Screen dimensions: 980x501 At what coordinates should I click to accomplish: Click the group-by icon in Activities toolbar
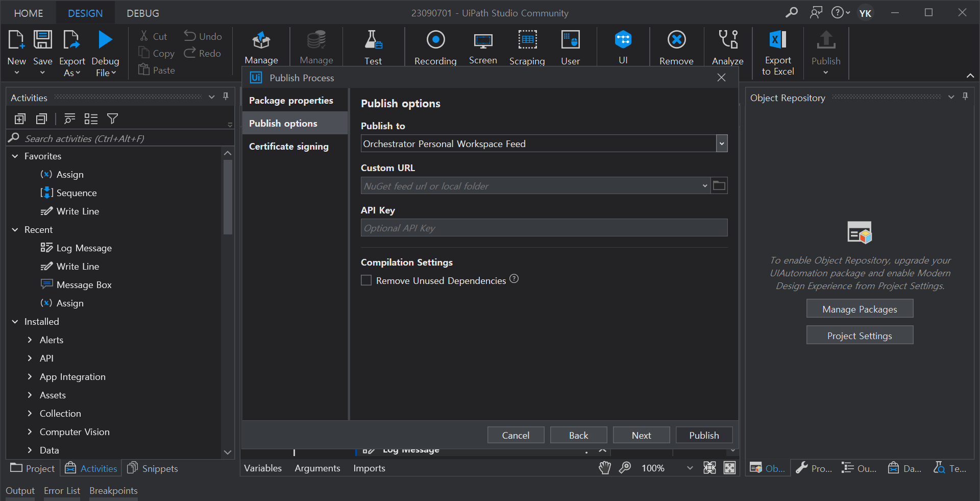pos(91,119)
